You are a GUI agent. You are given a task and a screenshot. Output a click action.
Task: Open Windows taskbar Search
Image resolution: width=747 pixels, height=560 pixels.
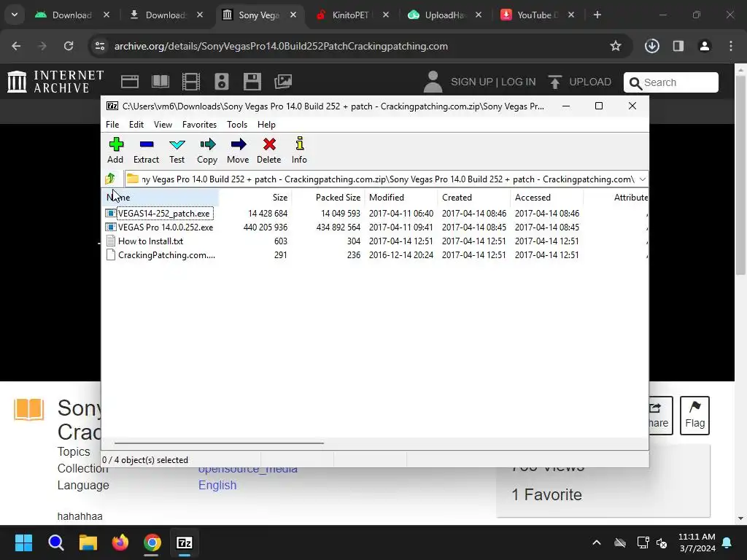pos(55,542)
